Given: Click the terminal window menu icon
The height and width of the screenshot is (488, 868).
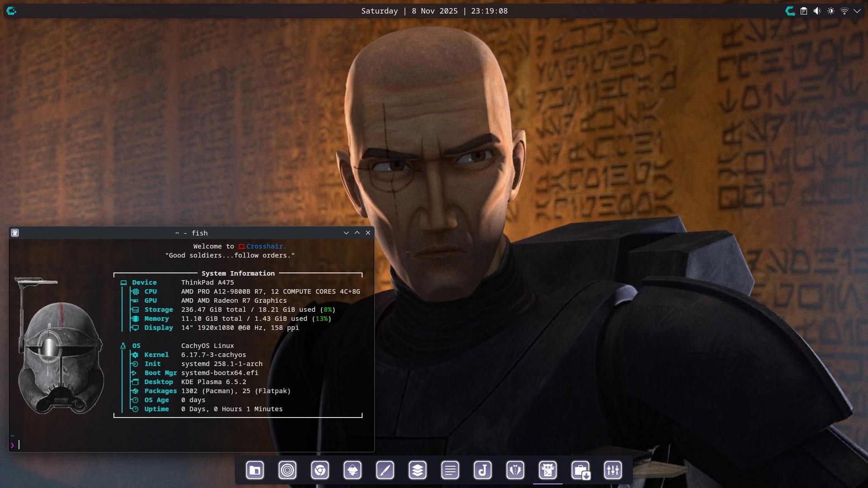Looking at the screenshot, I should coord(15,233).
